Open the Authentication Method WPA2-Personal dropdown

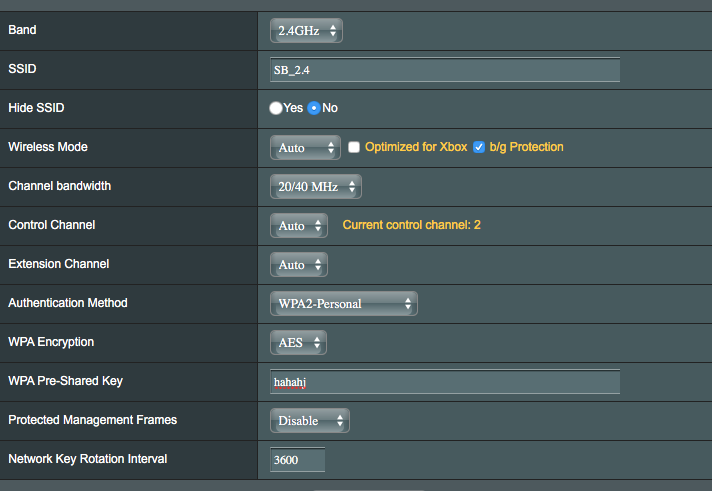tap(343, 304)
